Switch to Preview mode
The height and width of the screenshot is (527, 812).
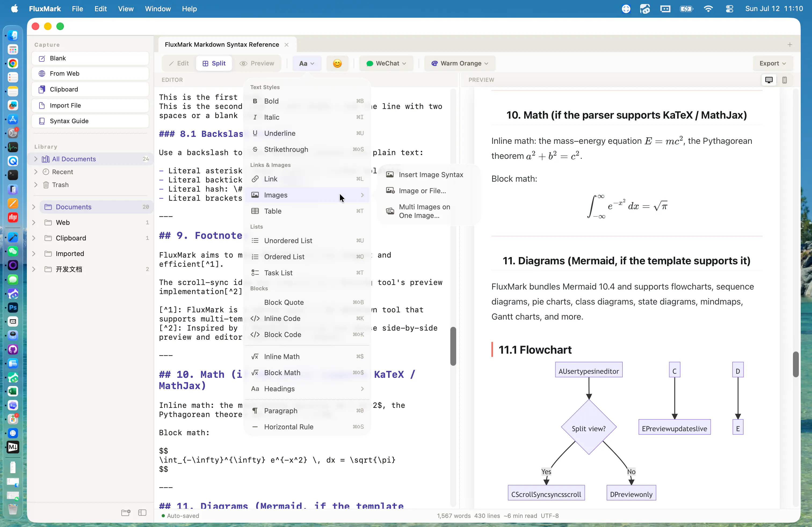click(x=257, y=63)
